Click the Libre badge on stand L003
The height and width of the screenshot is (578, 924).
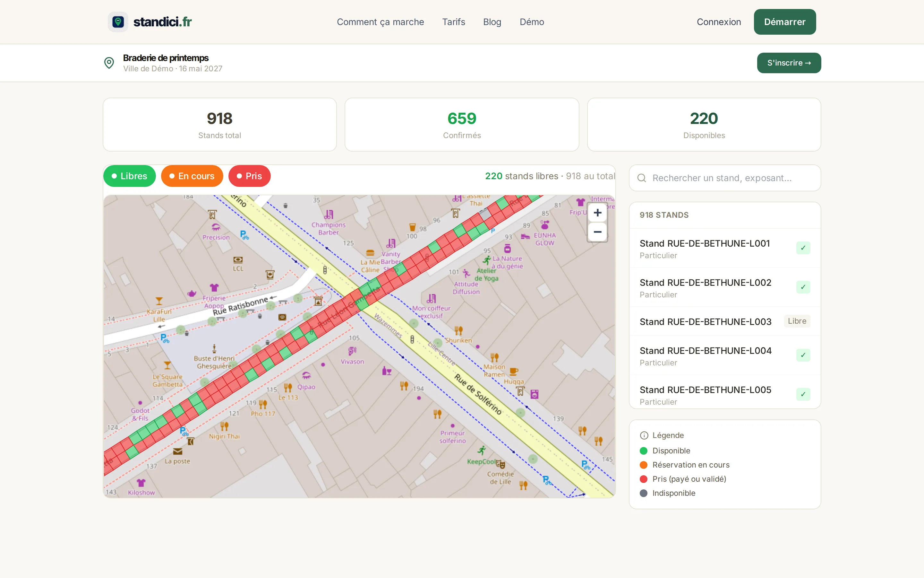pos(797,321)
